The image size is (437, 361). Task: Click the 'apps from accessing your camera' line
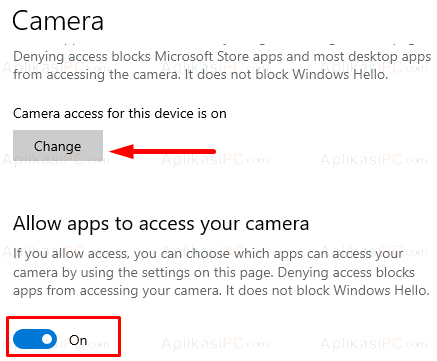click(221, 291)
